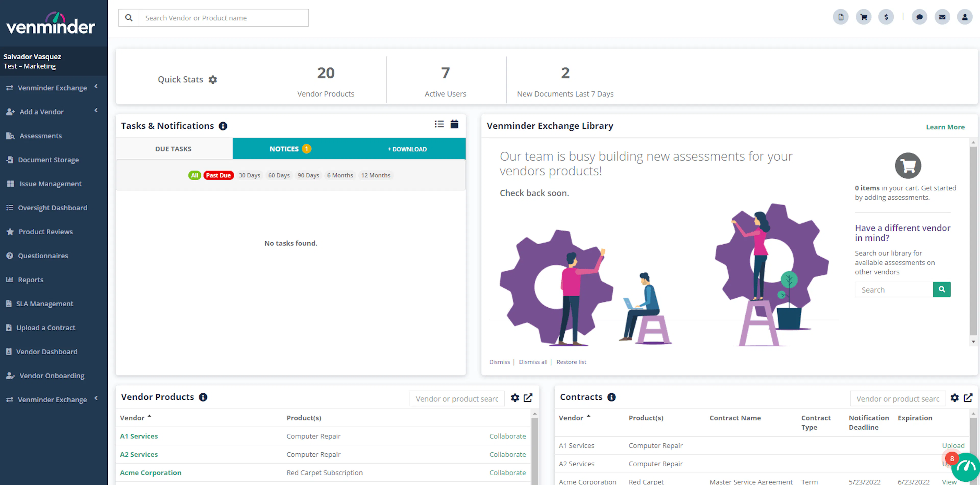
Task: Select the Past Due notices filter
Action: (218, 175)
